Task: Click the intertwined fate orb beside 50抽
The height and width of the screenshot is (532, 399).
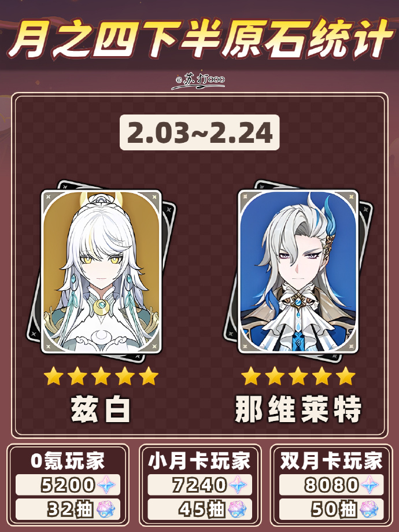Action: click(x=369, y=509)
